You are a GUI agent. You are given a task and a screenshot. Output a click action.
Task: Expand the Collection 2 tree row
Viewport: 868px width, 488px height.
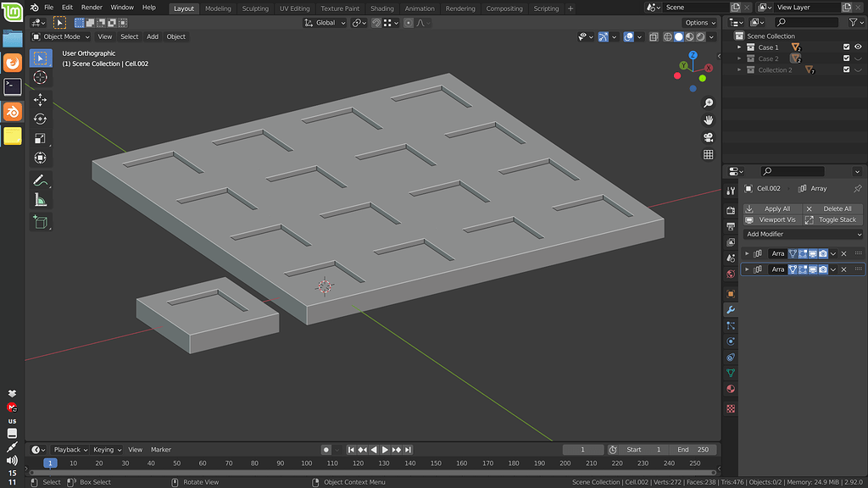tap(739, 69)
